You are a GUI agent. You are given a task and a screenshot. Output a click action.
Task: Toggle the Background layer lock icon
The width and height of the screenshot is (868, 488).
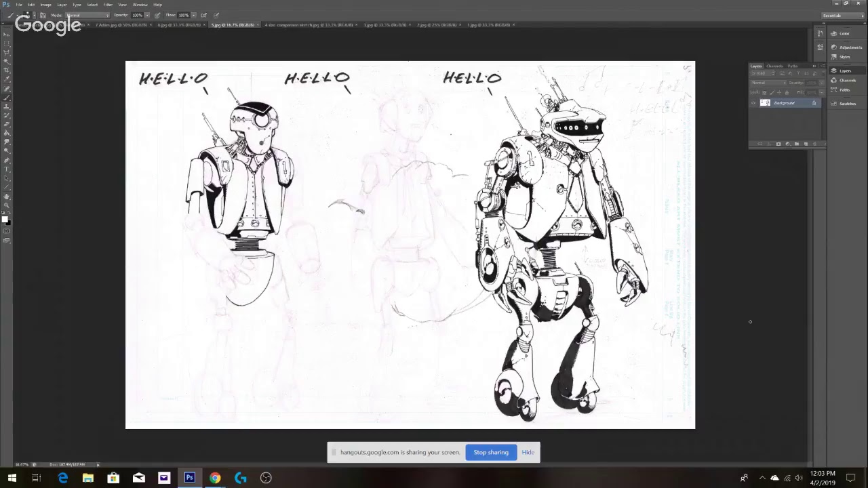pos(814,103)
